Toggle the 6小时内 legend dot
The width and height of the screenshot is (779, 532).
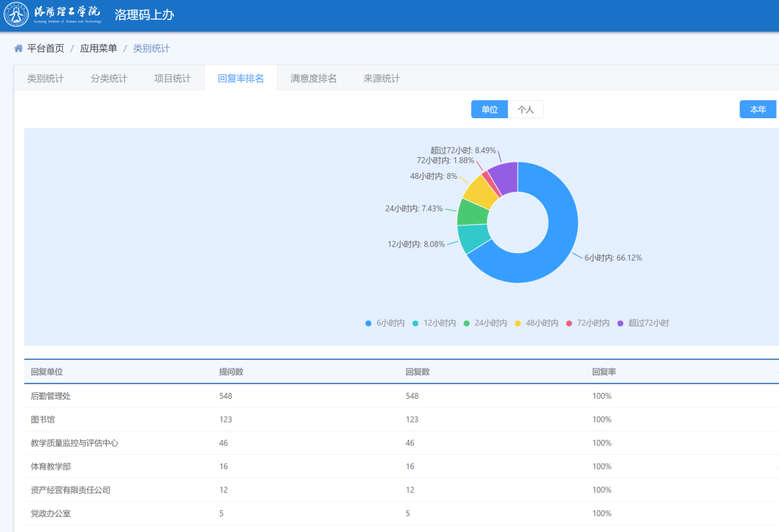point(369,324)
